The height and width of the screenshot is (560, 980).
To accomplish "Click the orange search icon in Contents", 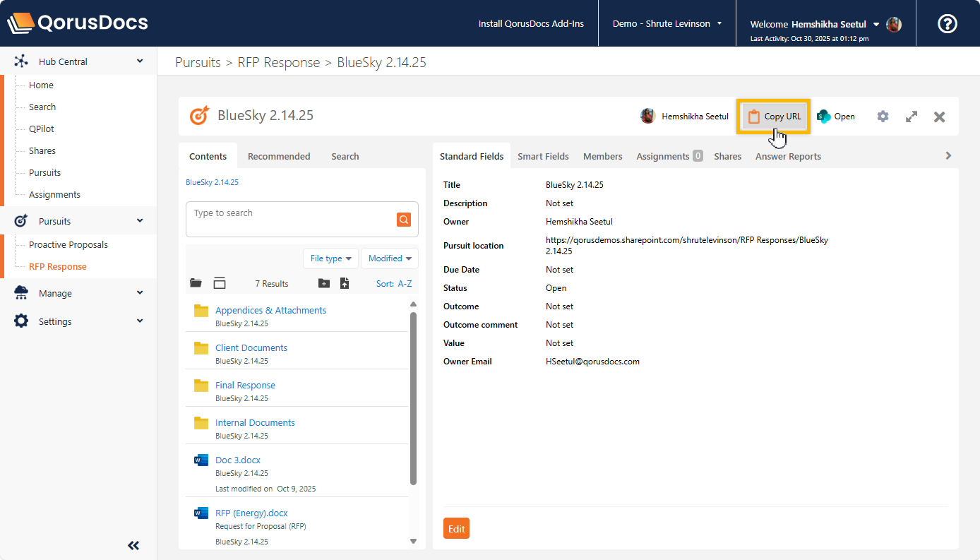I will 403,220.
